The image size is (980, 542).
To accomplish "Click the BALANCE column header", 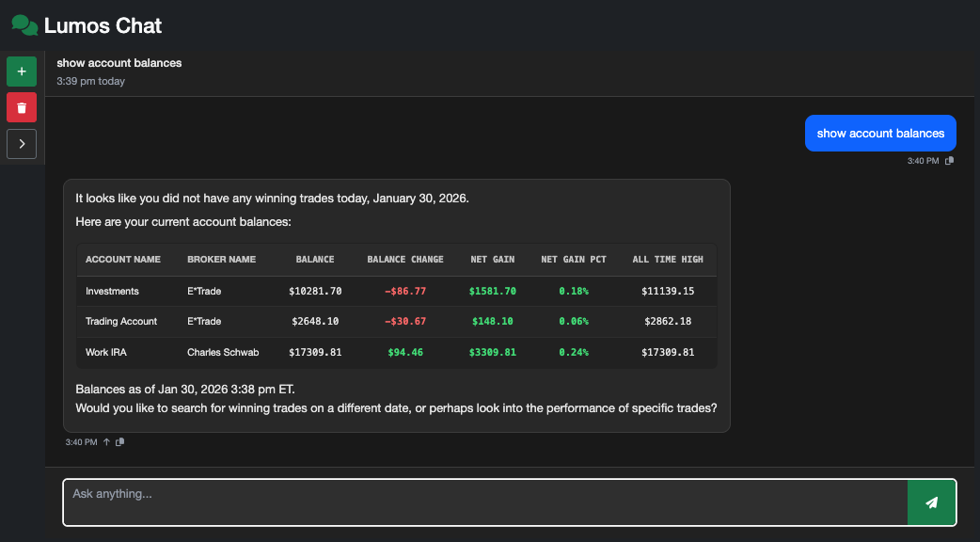I will (315, 260).
